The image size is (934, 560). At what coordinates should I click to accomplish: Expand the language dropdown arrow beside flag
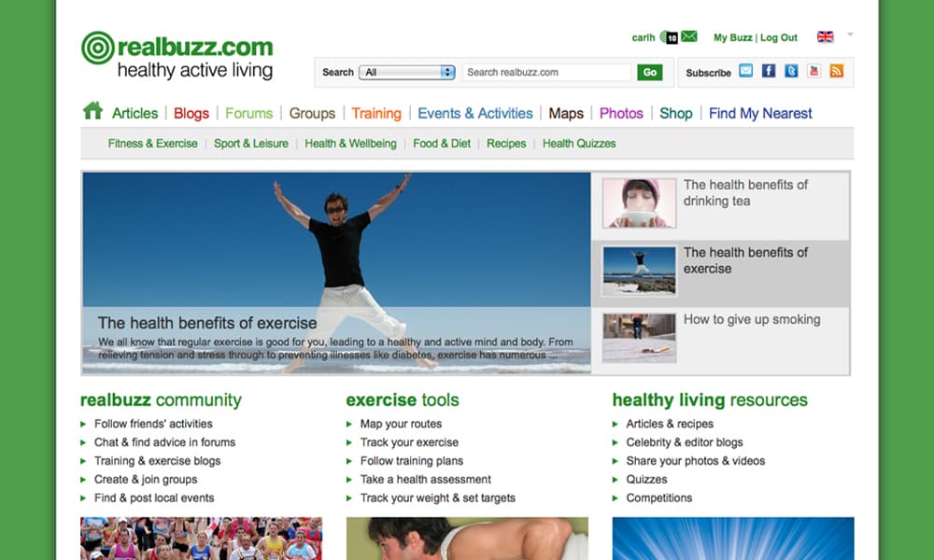(851, 35)
